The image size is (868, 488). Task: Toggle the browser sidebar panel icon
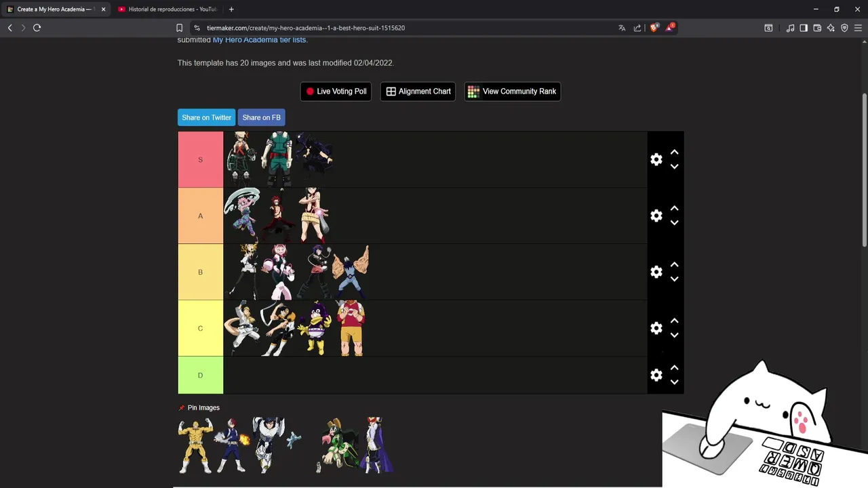click(x=804, y=28)
